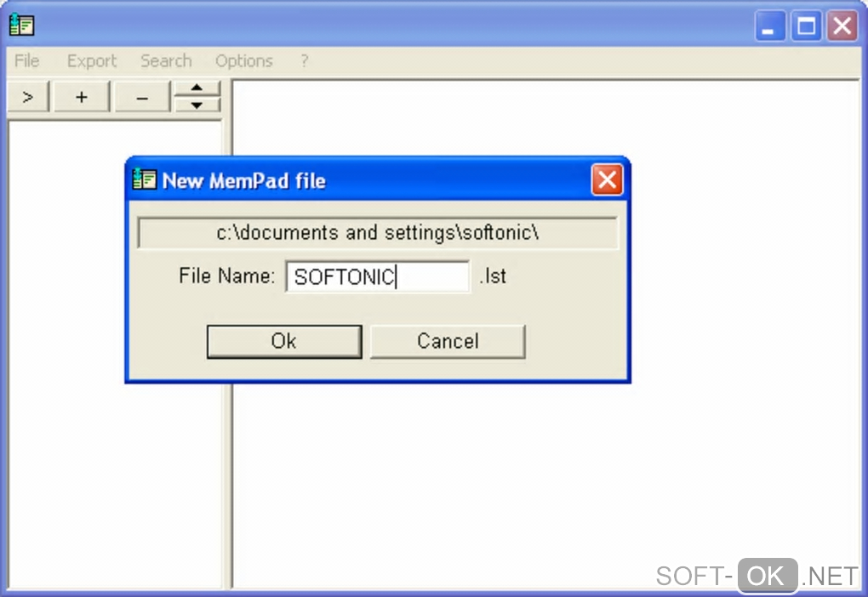Click the File Name input field

[378, 276]
